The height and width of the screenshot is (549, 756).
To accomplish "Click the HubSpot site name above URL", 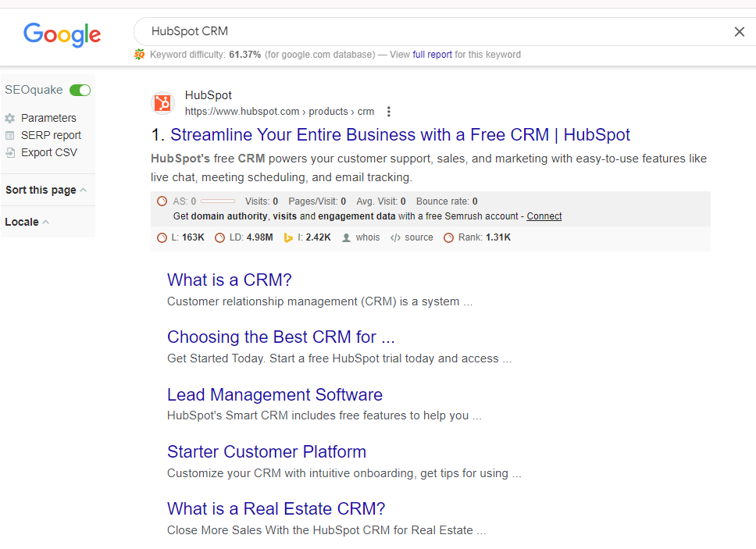I will [209, 95].
